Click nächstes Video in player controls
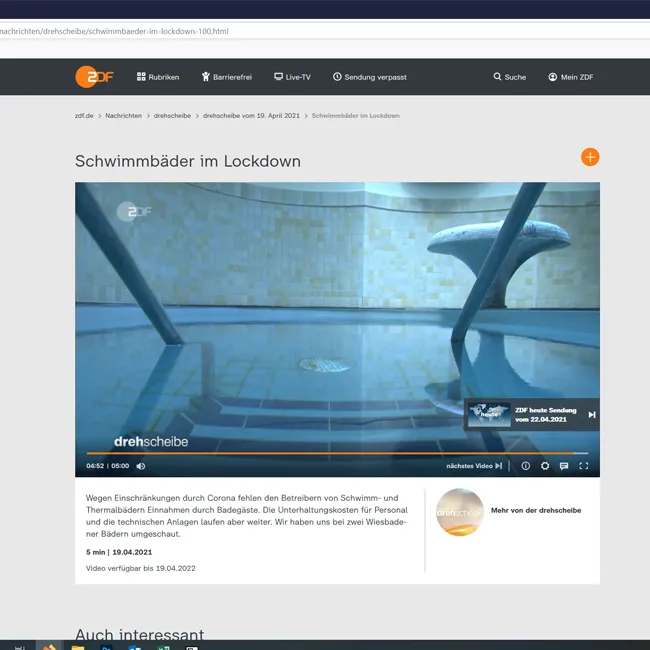Image resolution: width=650 pixels, height=650 pixels. pos(474,466)
